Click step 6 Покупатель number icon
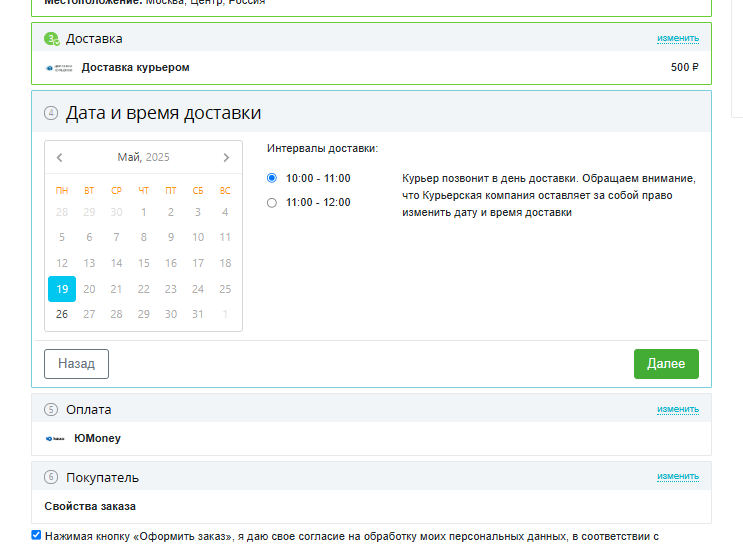The height and width of the screenshot is (547, 743). point(52,478)
